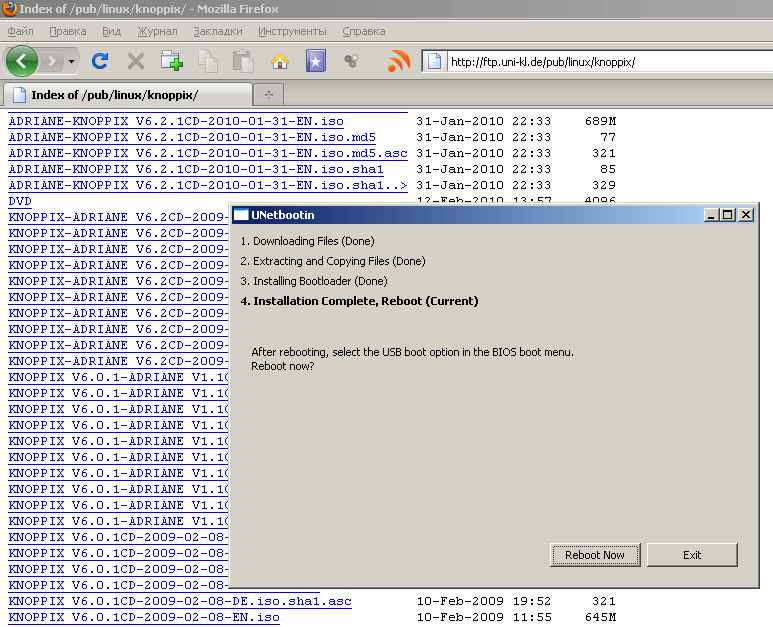Click the Stop loading X icon

pyautogui.click(x=136, y=62)
